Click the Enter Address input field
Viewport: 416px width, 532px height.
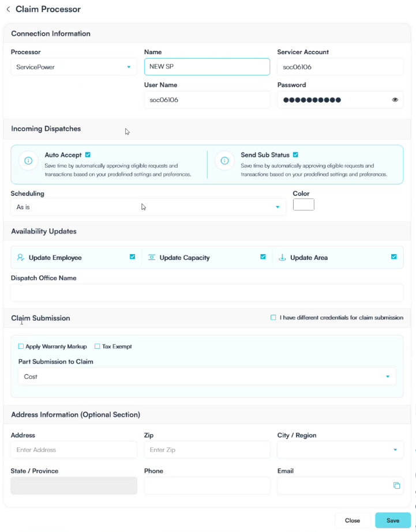(x=74, y=450)
